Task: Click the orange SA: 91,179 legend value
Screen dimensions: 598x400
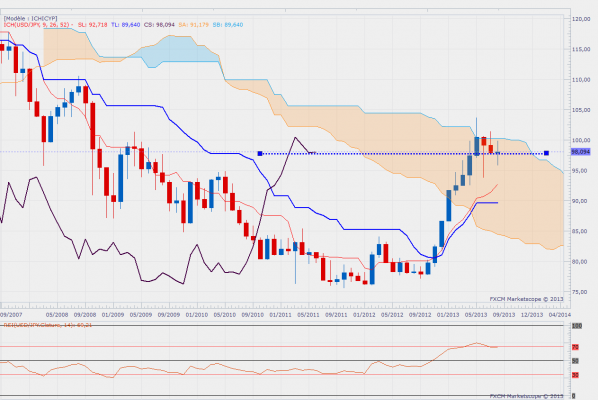Action: (x=193, y=25)
